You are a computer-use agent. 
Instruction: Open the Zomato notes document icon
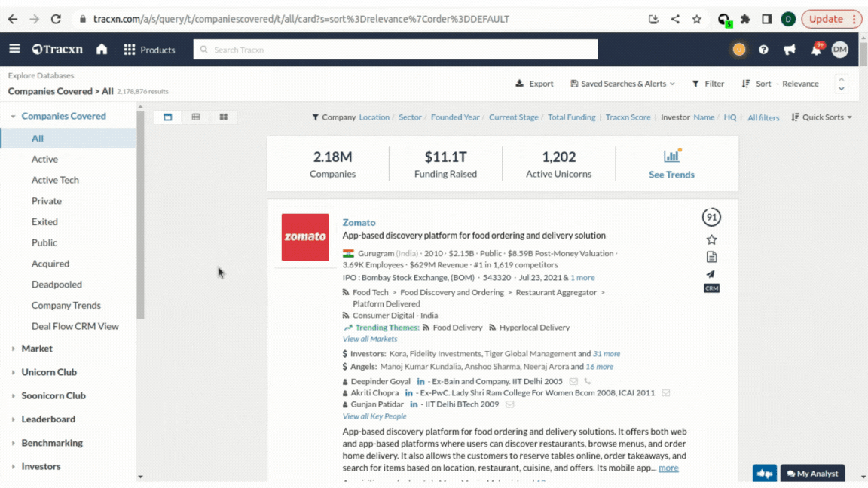[x=711, y=257]
